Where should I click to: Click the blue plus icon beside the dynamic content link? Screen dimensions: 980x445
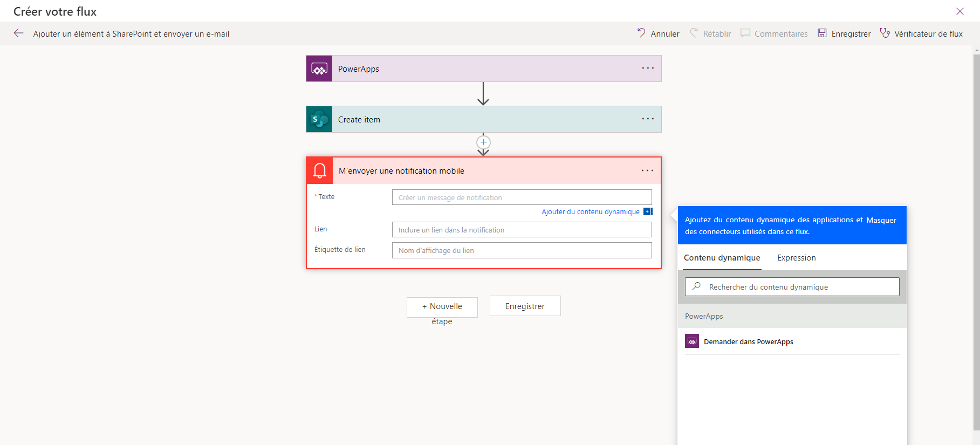point(648,211)
